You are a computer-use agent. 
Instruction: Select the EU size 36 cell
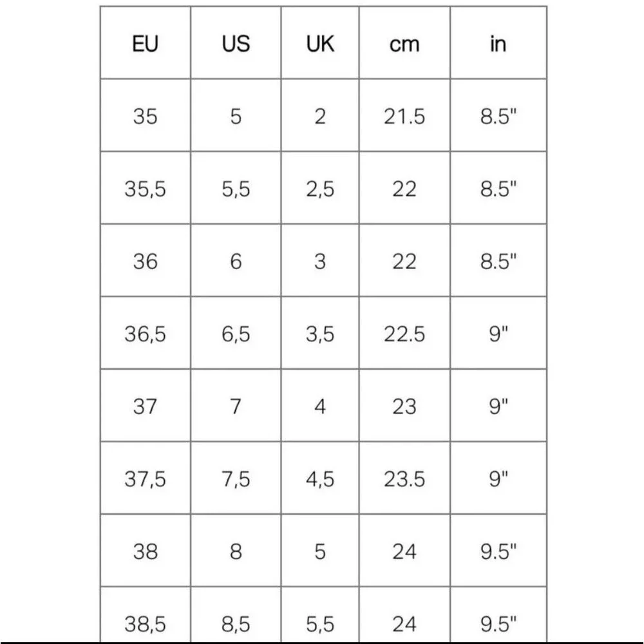coord(146,260)
